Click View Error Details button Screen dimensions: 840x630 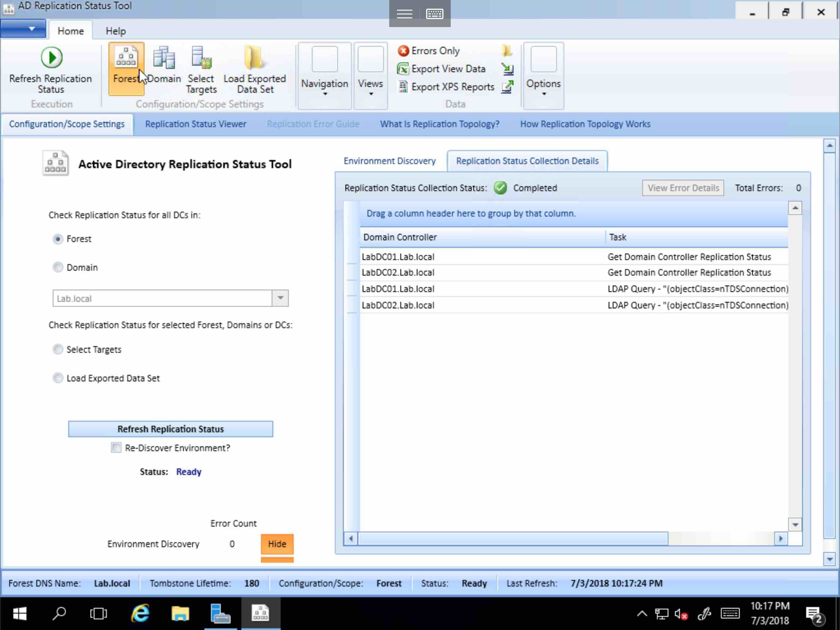(x=683, y=188)
